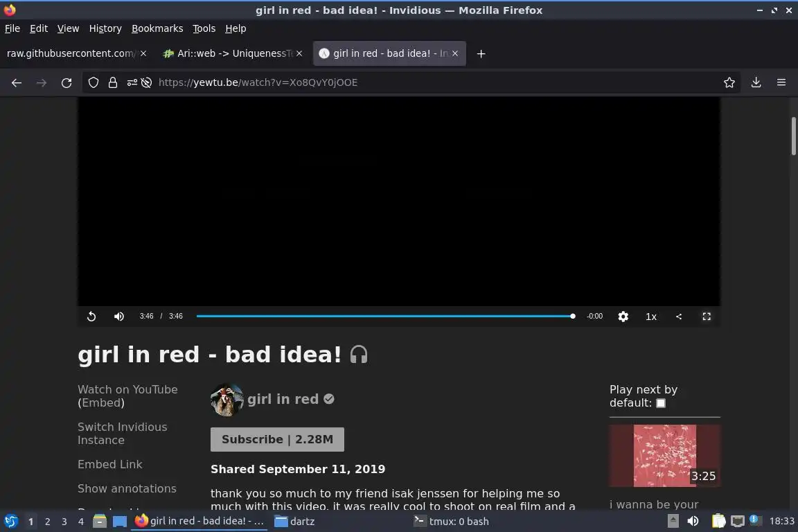Viewport: 798px width, 532px height.
Task: Open the 3:25 recommended video thumbnail
Action: [x=665, y=456]
